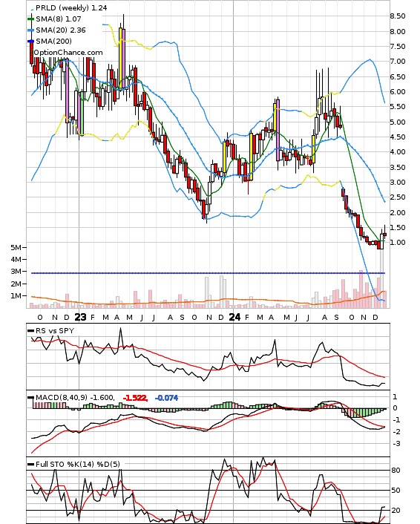This screenshot has height=524, width=420.
Task: Click the bold 24 year marker
Action: (234, 317)
